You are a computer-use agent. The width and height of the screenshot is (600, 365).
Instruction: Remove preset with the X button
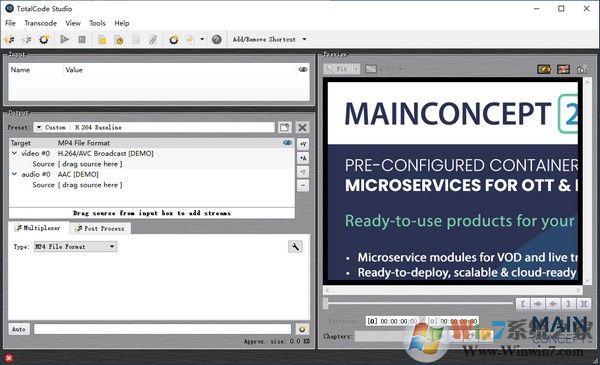pos(302,127)
